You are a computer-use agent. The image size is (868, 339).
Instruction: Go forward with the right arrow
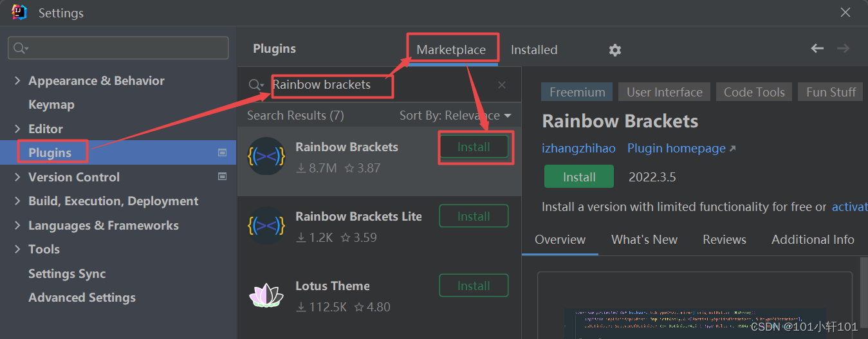[843, 48]
